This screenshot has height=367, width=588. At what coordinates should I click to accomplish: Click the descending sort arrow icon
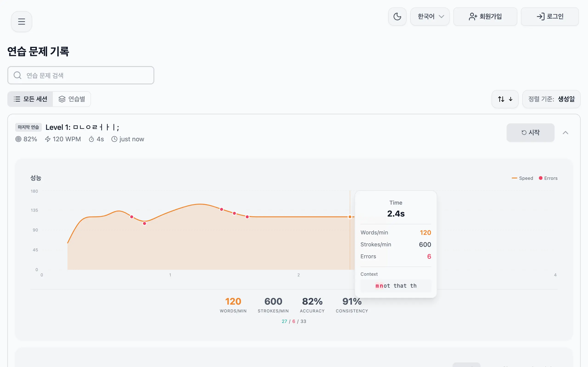[511, 99]
